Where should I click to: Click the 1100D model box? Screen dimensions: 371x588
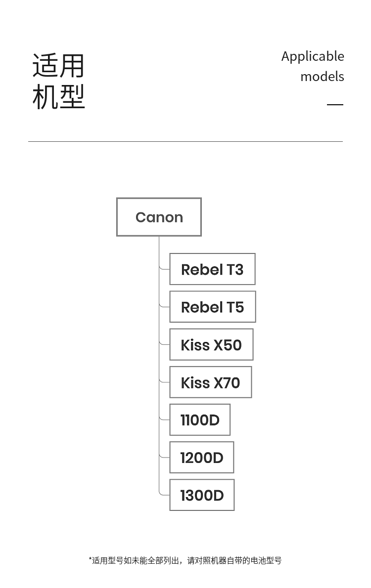pos(200,420)
